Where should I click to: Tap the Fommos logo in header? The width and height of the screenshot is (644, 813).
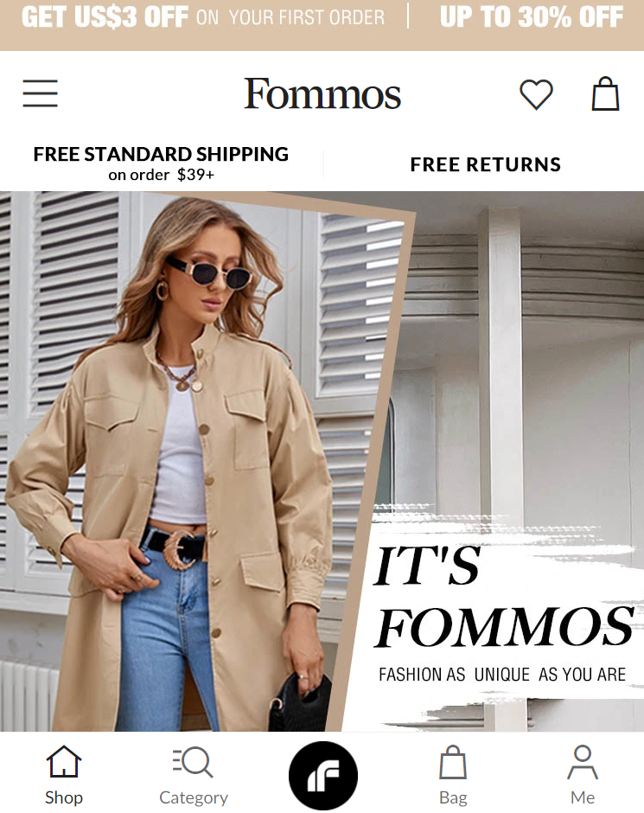(x=322, y=94)
